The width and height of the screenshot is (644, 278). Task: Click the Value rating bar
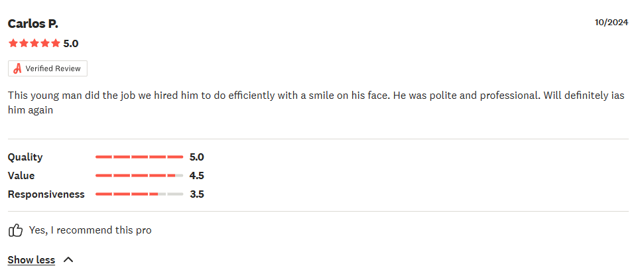[x=139, y=176]
